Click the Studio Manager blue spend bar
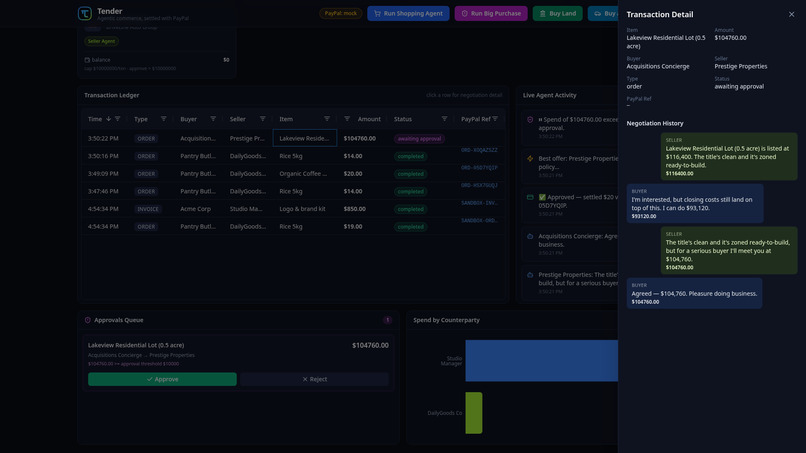This screenshot has height=453, width=806. pyautogui.click(x=542, y=360)
